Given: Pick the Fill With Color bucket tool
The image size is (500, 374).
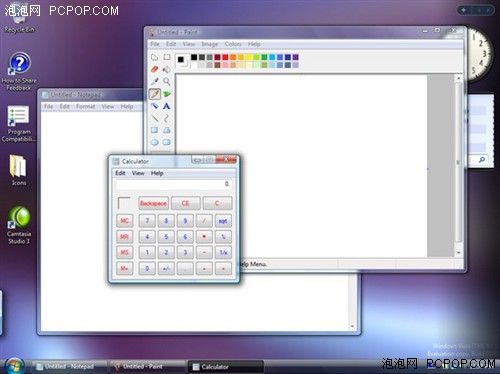Looking at the screenshot, I should click(167, 69).
